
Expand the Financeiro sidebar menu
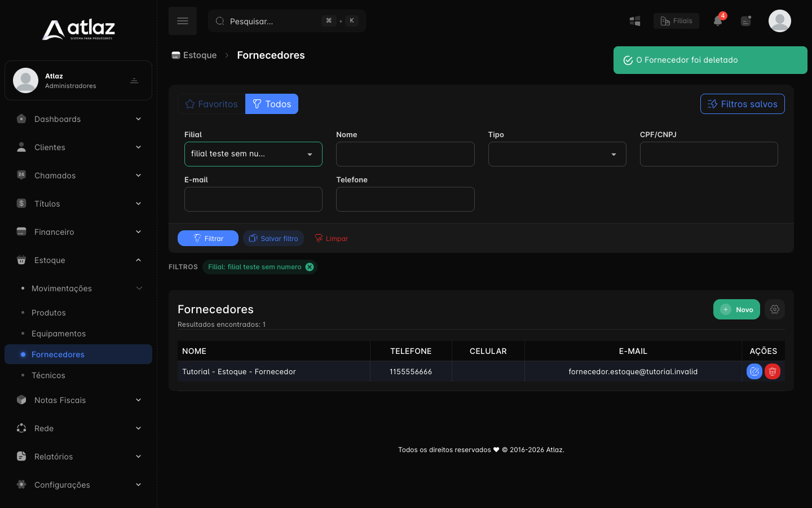pyautogui.click(x=78, y=232)
